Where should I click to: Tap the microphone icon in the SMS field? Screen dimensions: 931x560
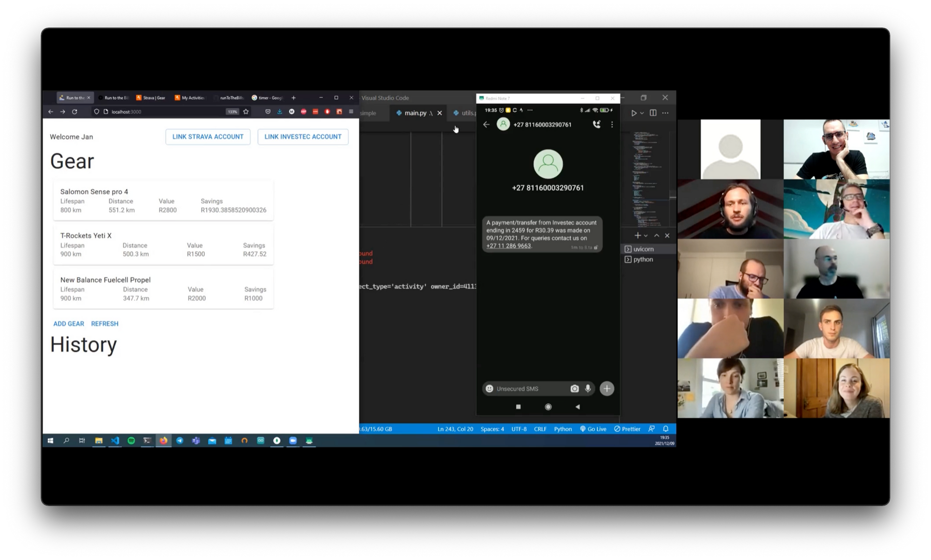coord(588,388)
